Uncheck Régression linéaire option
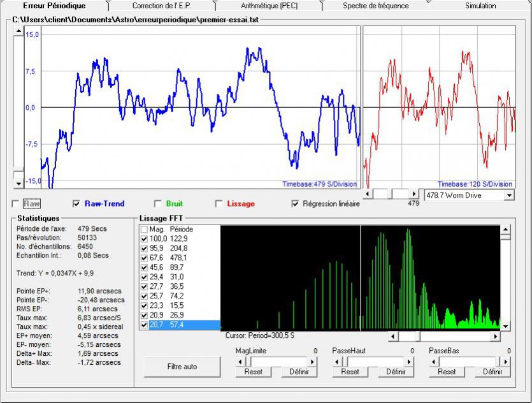 click(295, 204)
